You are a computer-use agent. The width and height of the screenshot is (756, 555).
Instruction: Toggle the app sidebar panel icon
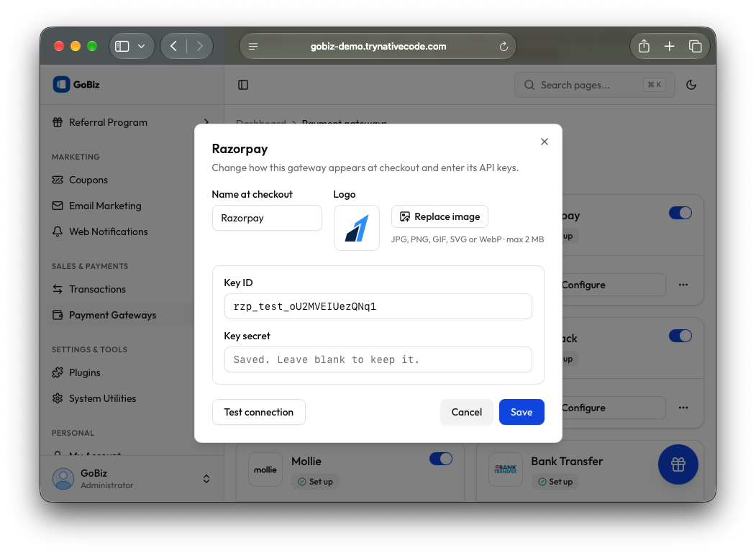[243, 85]
